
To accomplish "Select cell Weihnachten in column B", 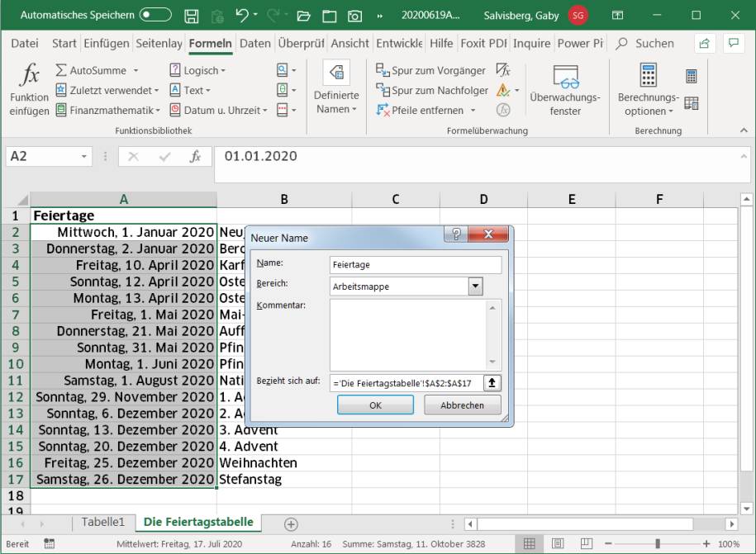I will click(284, 463).
